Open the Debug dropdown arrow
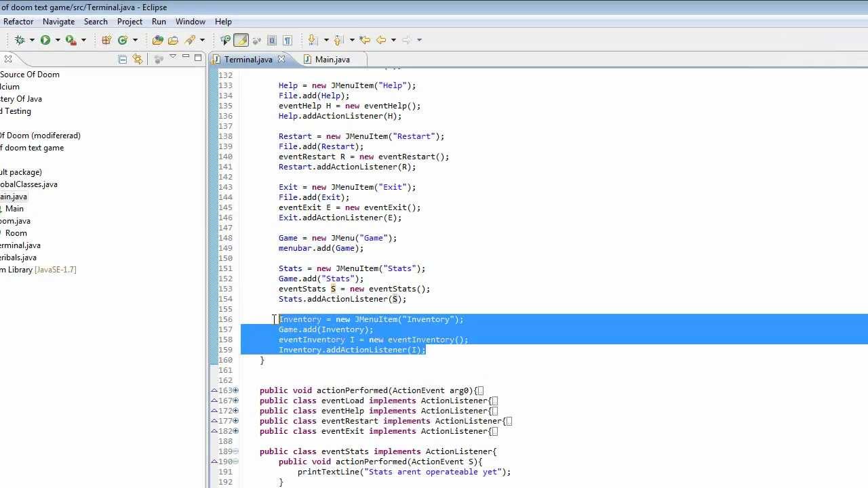The height and width of the screenshot is (488, 868). (x=32, y=40)
